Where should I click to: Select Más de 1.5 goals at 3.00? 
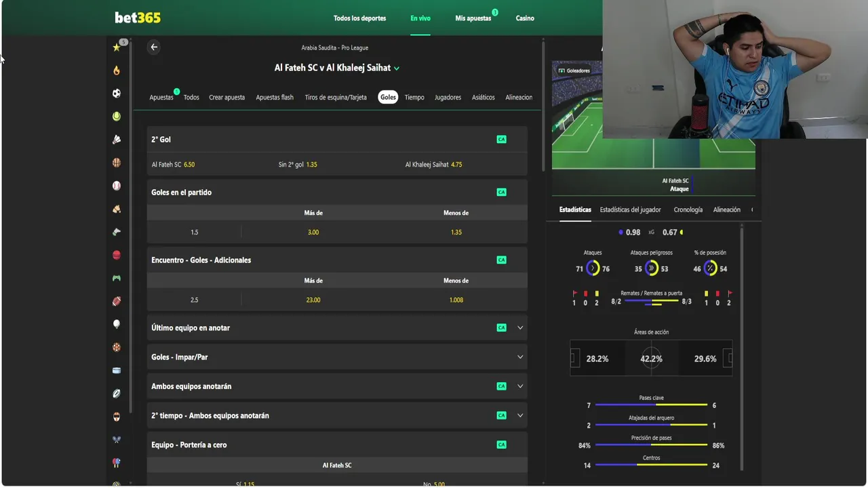(x=313, y=232)
